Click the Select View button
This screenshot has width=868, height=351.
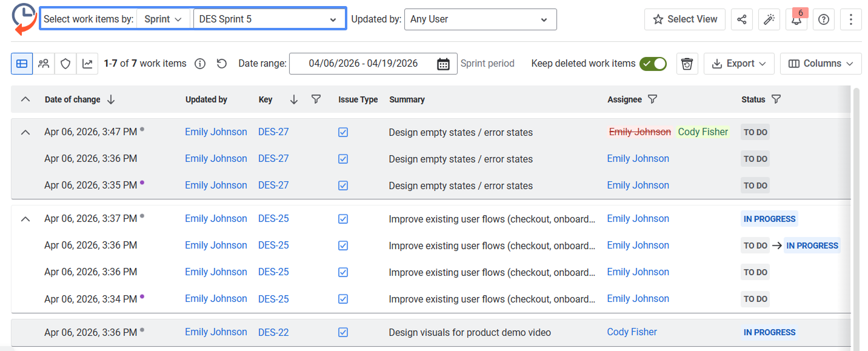[685, 19]
